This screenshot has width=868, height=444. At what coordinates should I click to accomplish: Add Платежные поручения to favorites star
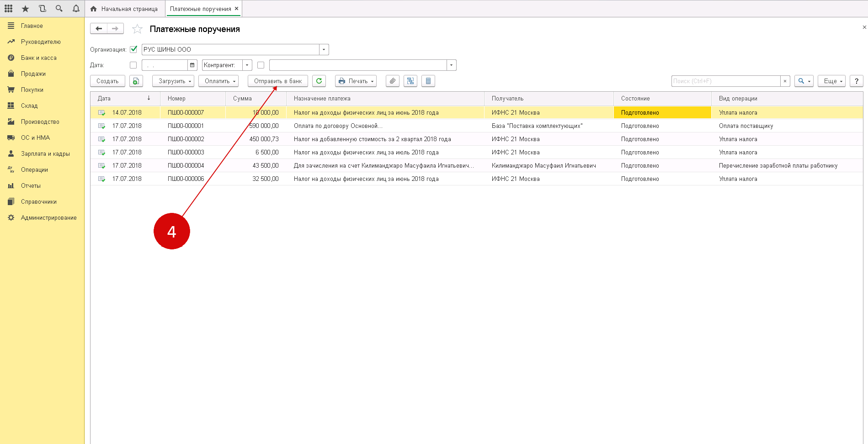(x=137, y=29)
